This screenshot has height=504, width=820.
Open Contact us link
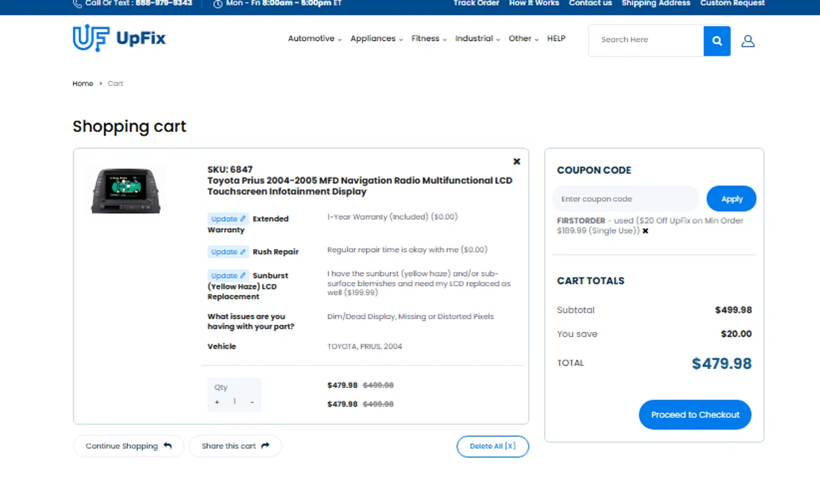coord(590,3)
